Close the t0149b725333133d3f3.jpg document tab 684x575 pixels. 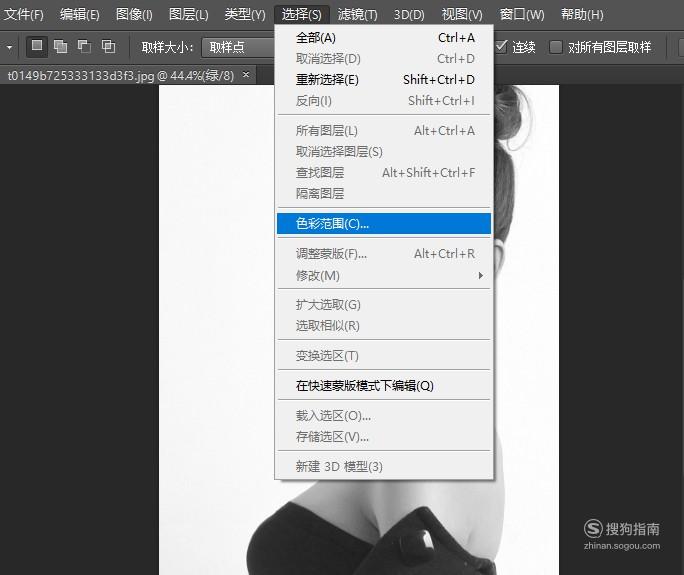tap(246, 75)
